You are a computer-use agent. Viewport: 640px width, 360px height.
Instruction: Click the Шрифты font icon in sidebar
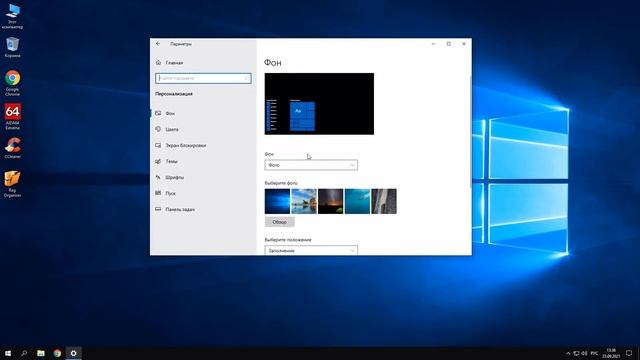tap(158, 177)
